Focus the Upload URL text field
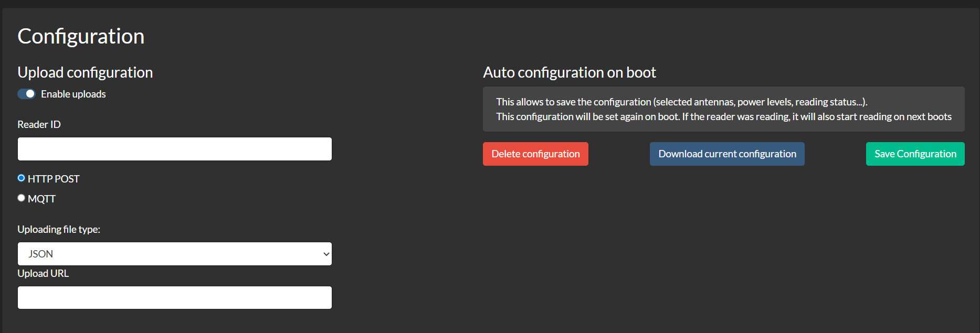The height and width of the screenshot is (333, 980). pyautogui.click(x=174, y=297)
